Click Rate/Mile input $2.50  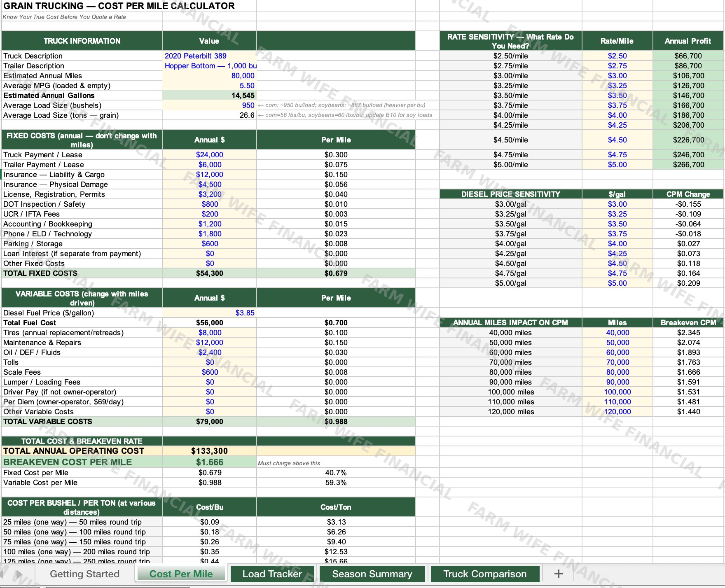(x=617, y=56)
